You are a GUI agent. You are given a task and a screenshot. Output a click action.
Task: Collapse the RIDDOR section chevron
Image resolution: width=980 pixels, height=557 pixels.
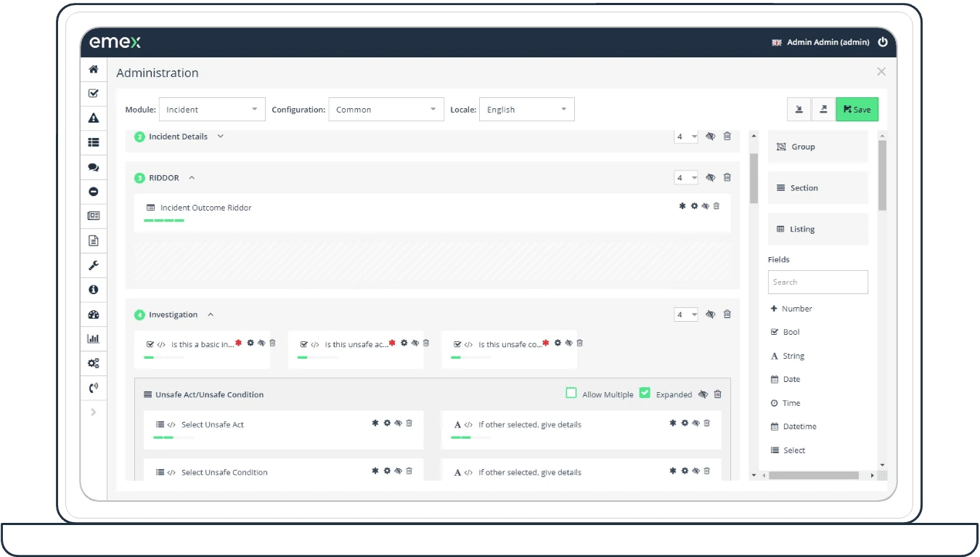coord(192,177)
